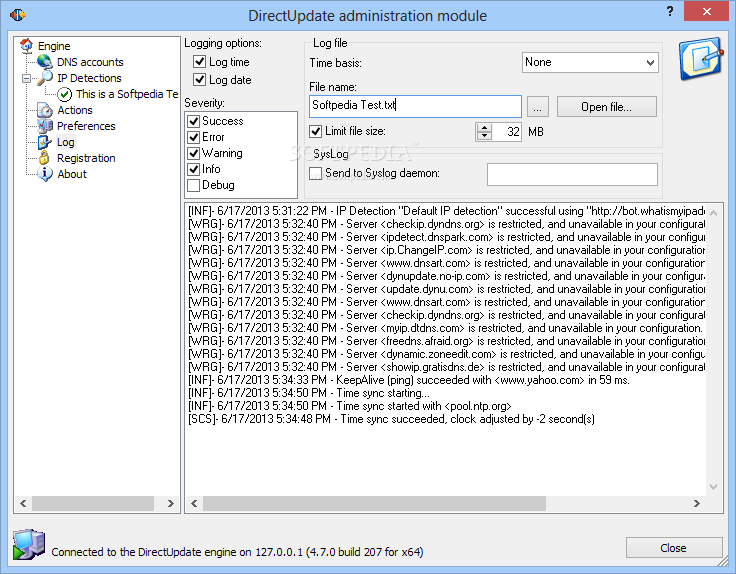Select the 'freedns.afraid.org' warning line
The image size is (736, 574).
446,341
